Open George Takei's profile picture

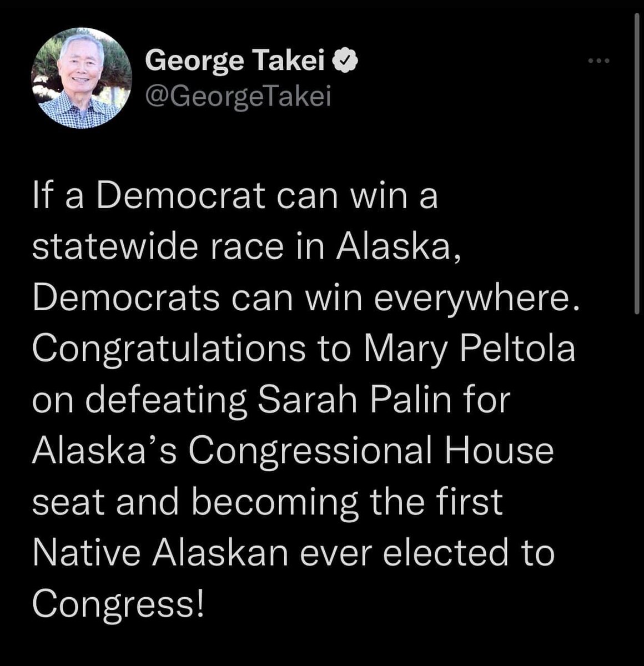pyautogui.click(x=81, y=78)
